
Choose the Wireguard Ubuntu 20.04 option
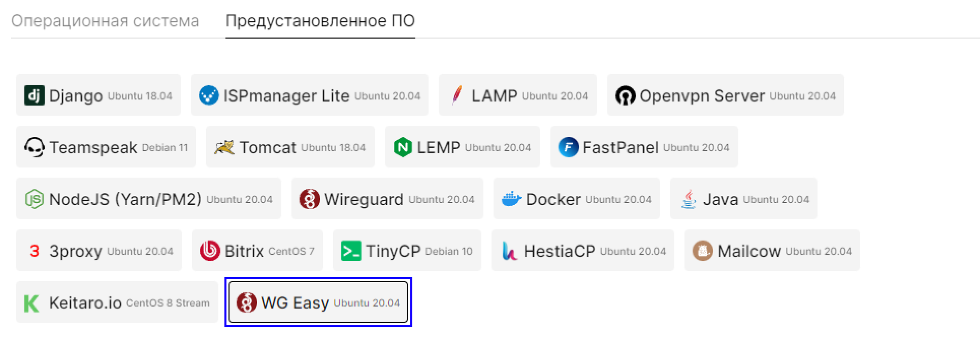point(387,199)
